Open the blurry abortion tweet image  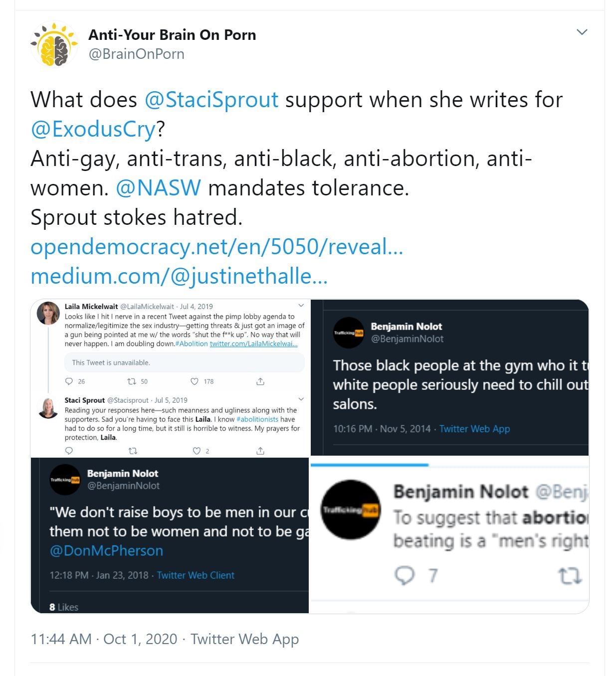(x=449, y=535)
